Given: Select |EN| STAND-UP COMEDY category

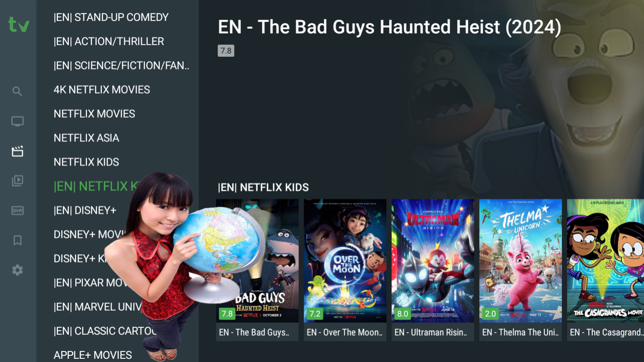Looking at the screenshot, I should pos(111,17).
